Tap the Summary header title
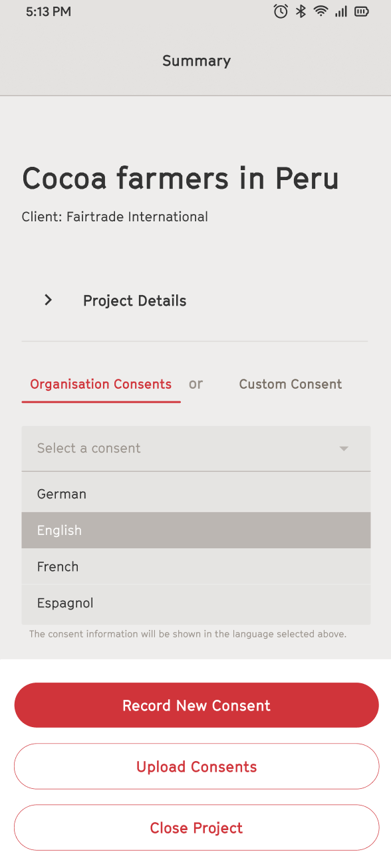This screenshot has width=391, height=868. pos(196,61)
